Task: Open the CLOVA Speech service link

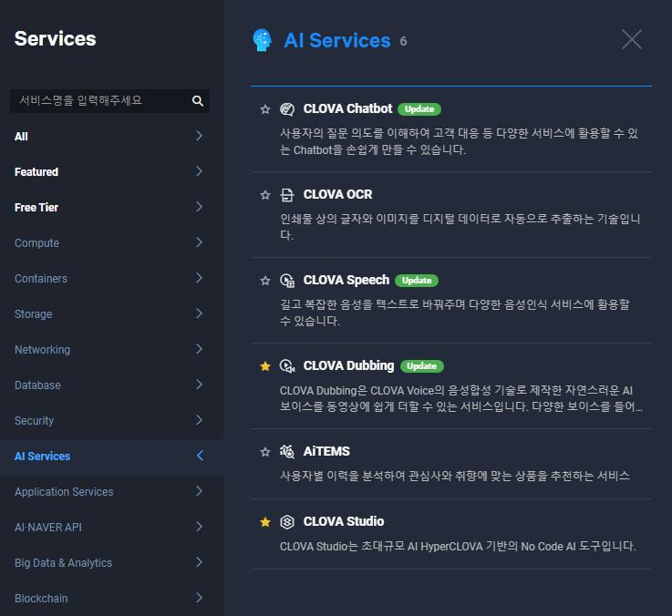Action: coord(346,280)
